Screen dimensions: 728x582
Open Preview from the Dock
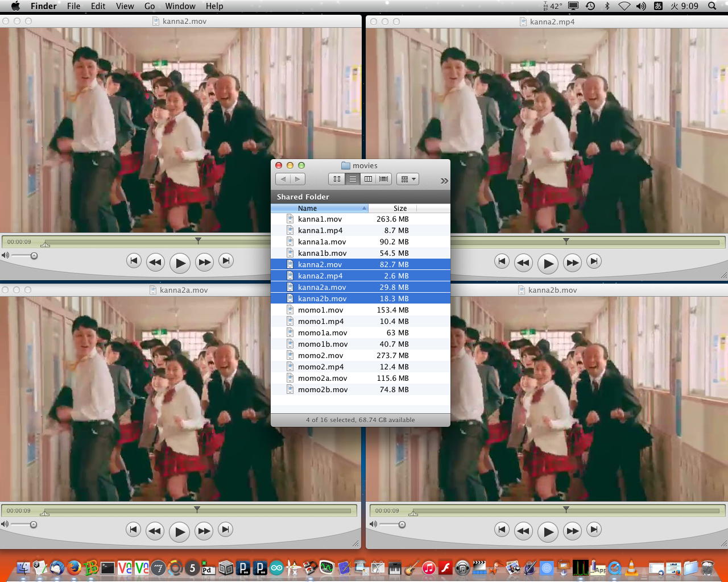coord(513,567)
